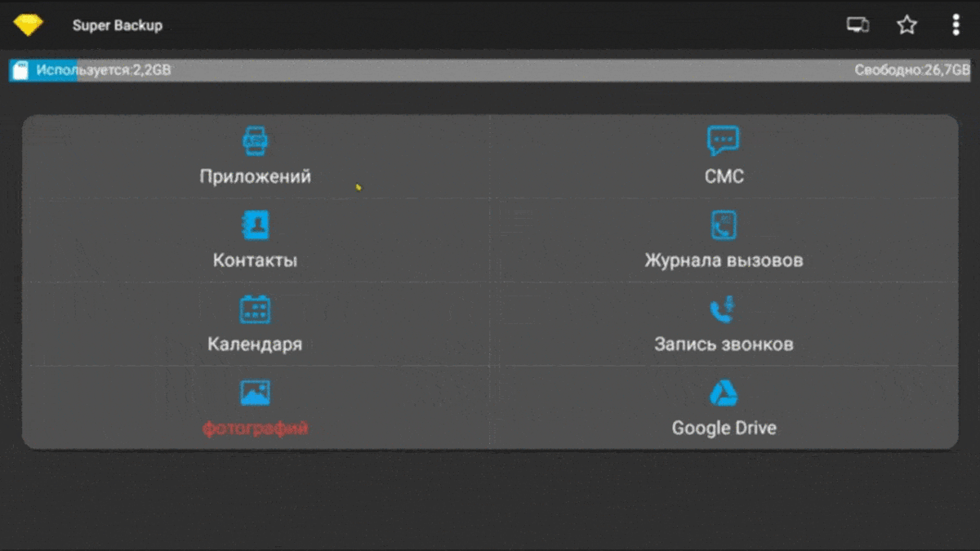Viewport: 980px width, 551px height.
Task: Click the red фотографий label
Action: click(254, 427)
